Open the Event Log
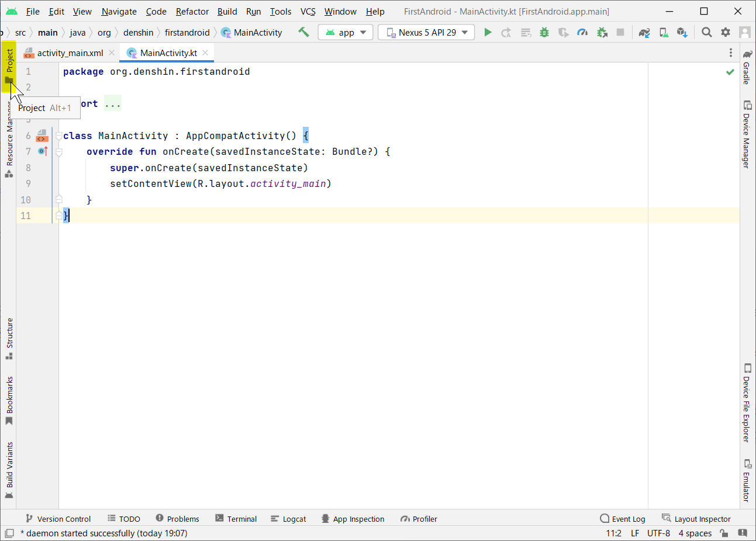Viewport: 756px width, 541px height. pyautogui.click(x=623, y=519)
